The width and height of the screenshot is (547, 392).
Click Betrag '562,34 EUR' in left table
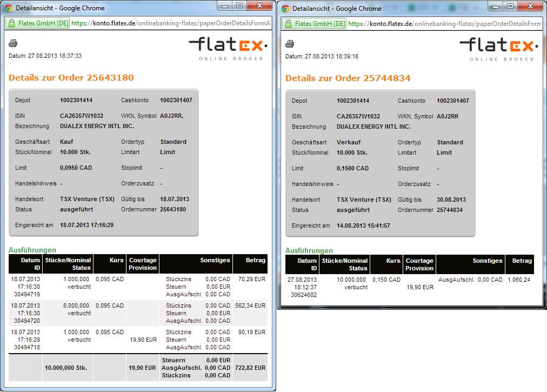tap(250, 306)
